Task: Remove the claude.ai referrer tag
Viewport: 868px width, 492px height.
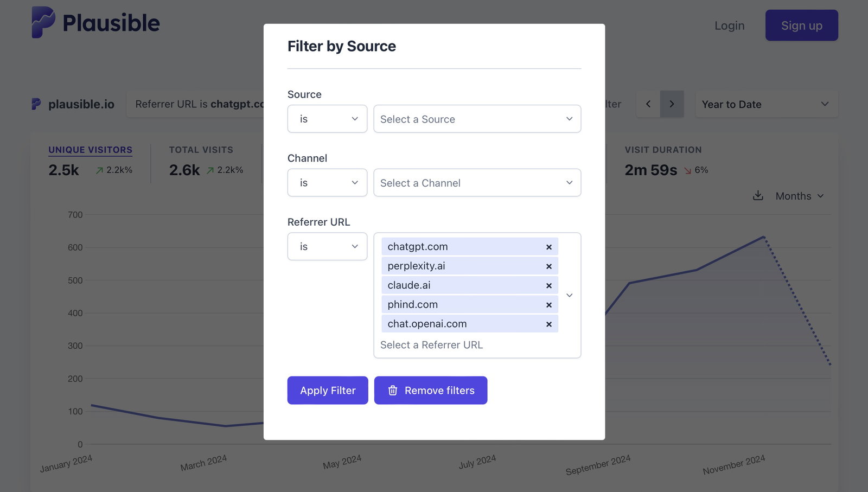Action: 548,285
